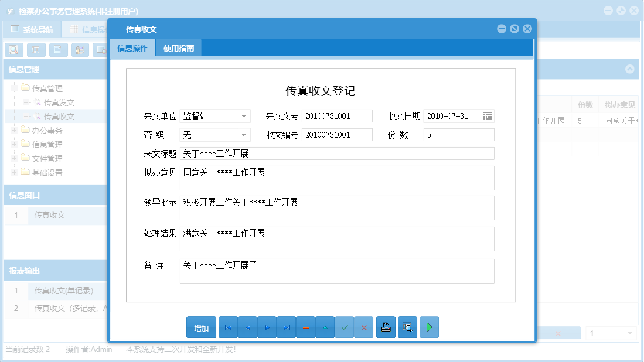Move to the next record
This screenshot has height=362, width=644.
coord(267,327)
